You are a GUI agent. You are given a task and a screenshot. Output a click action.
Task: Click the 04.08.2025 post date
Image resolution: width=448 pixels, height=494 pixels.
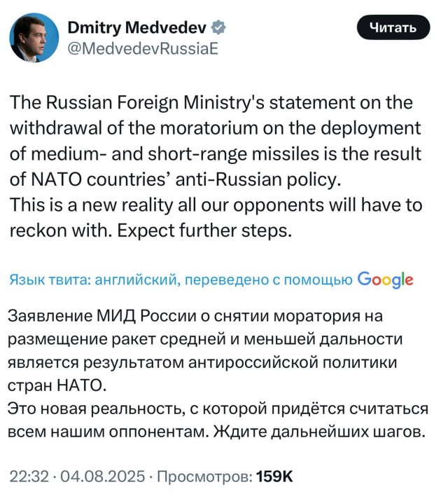(x=102, y=476)
